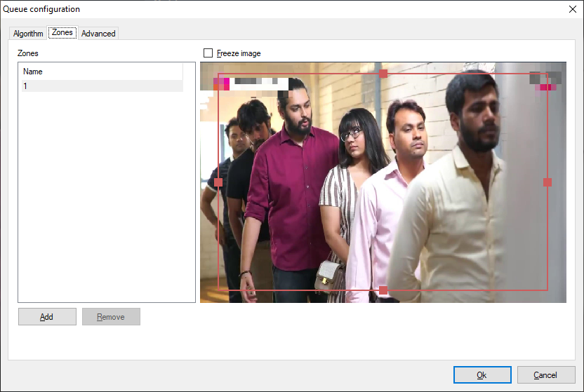Cancel the queue configuration dialog

[545, 375]
